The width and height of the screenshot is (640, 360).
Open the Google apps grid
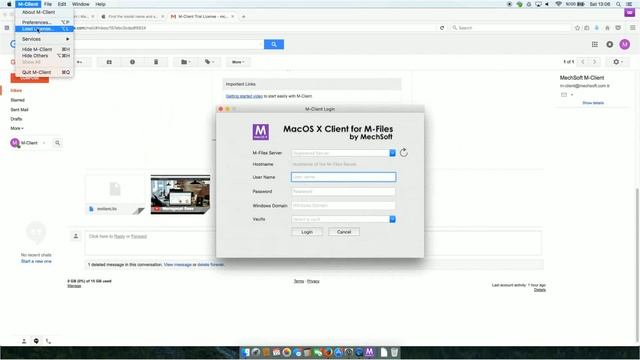[x=595, y=44]
